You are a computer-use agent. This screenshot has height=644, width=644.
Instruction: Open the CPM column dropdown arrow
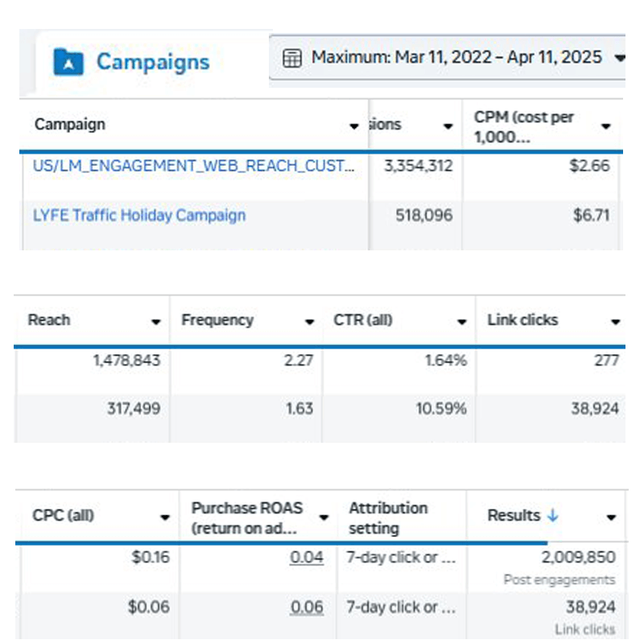click(x=606, y=126)
